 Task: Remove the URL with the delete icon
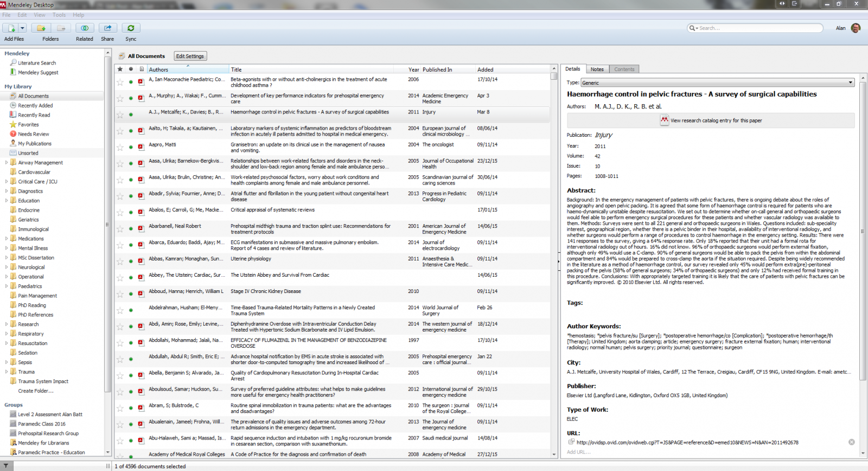point(852,442)
